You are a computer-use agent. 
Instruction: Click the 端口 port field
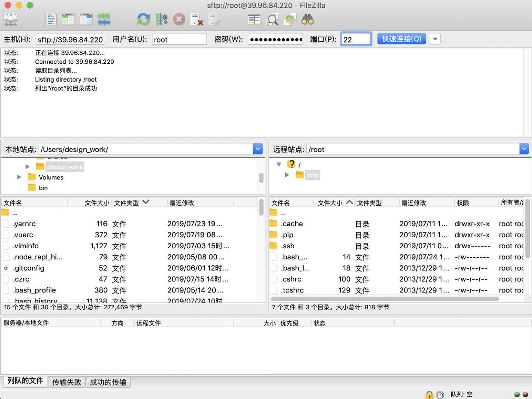pyautogui.click(x=356, y=39)
